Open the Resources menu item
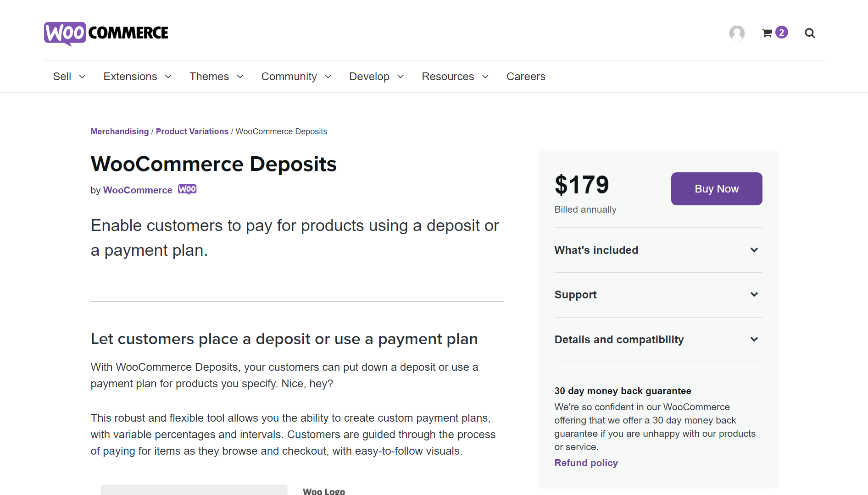Viewport: 868px width, 495px height. 448,77
